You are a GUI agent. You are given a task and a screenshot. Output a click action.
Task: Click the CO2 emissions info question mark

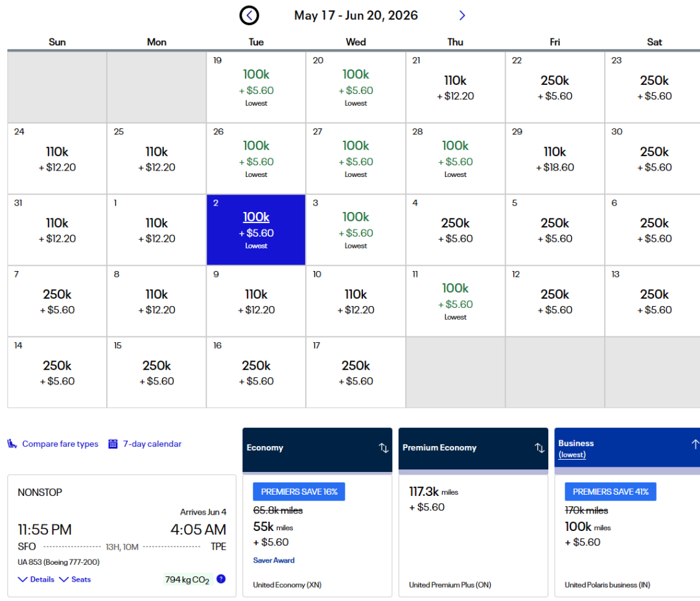pyautogui.click(x=221, y=579)
